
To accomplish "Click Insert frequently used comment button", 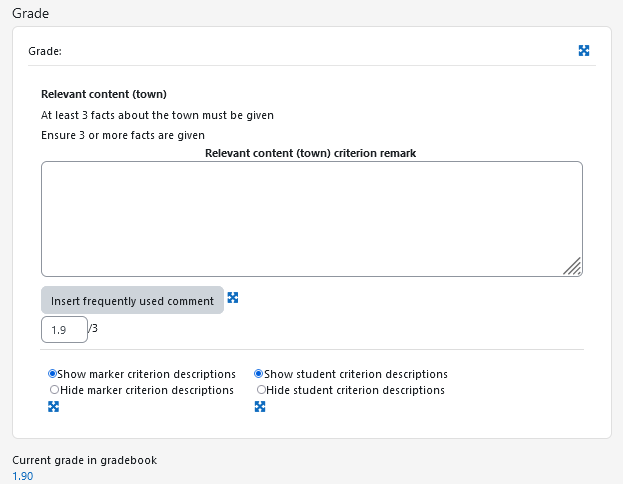I will coord(132,300).
